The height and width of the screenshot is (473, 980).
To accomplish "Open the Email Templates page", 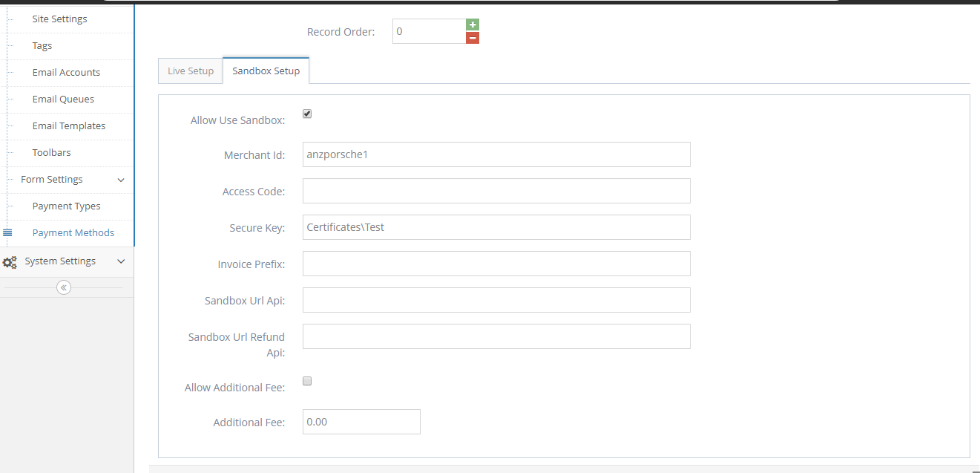I will click(x=69, y=125).
